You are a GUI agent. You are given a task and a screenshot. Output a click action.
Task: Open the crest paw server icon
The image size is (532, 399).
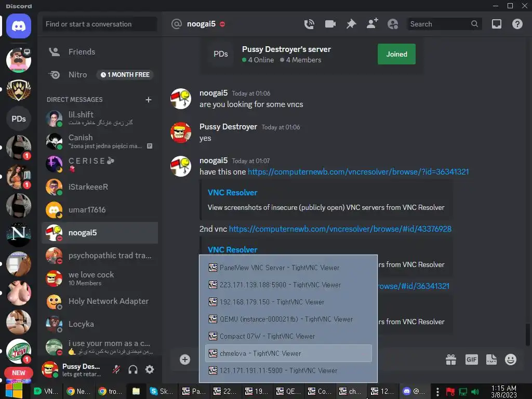[19, 89]
